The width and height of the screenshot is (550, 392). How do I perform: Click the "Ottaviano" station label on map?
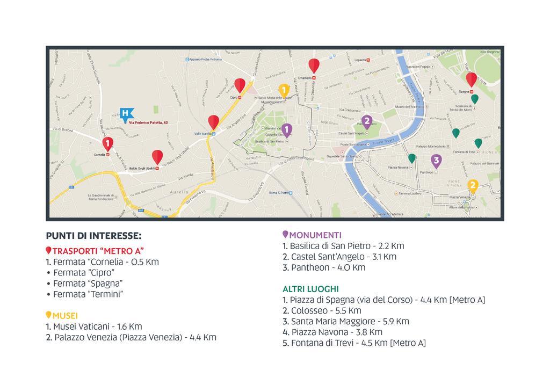pyautogui.click(x=305, y=78)
